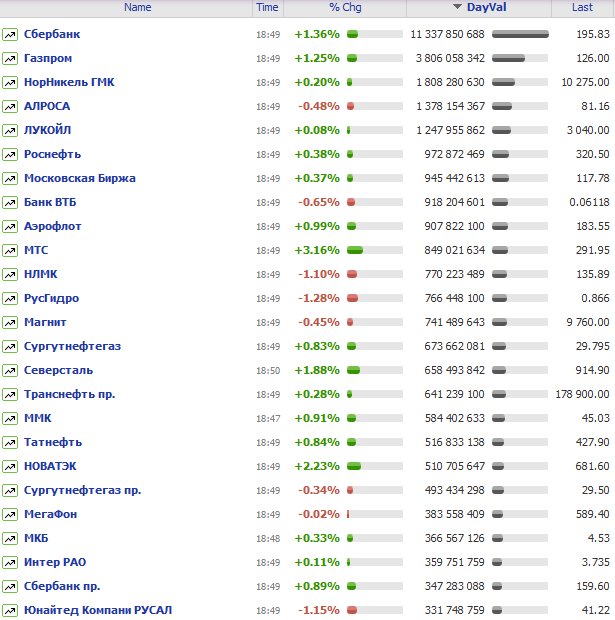Image resolution: width=615 pixels, height=620 pixels.
Task: Open chart icon beside Газпром
Action: (10, 58)
